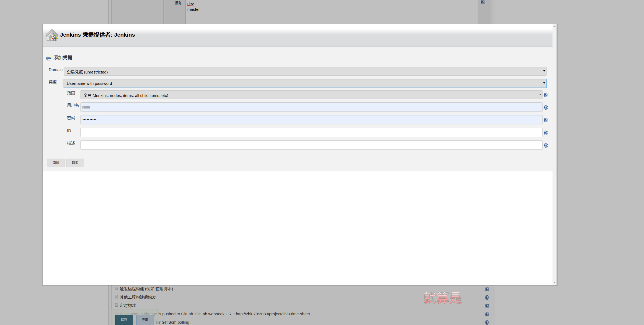Click the key icon beside 添加凭据

[x=49, y=58]
